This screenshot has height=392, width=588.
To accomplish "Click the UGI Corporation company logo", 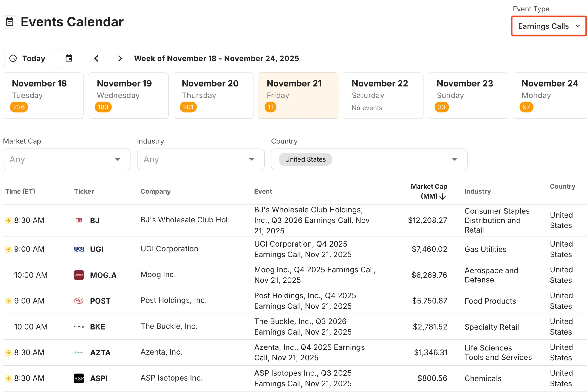I will coord(79,249).
